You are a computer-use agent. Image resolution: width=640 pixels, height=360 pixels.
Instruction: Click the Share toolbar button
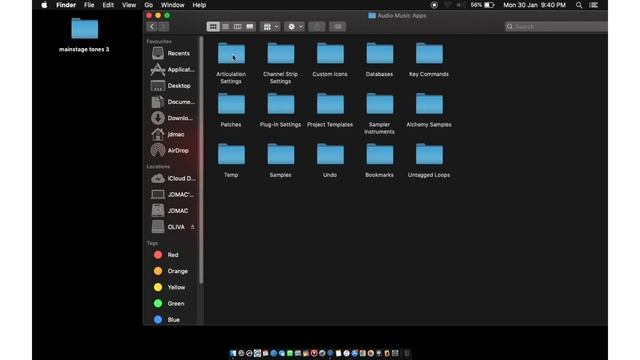pyautogui.click(x=317, y=27)
